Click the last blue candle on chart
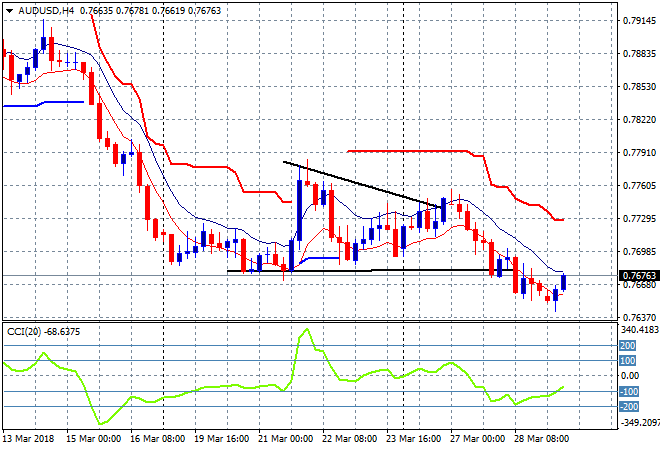660x450 pixels. coord(563,282)
